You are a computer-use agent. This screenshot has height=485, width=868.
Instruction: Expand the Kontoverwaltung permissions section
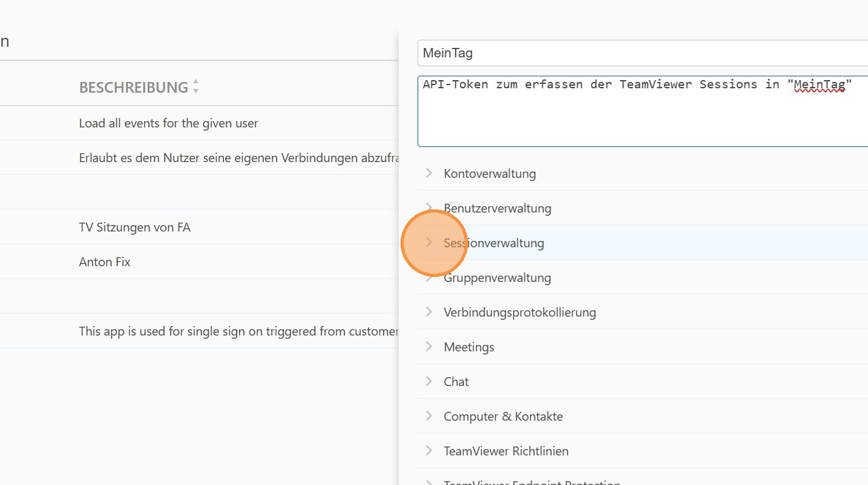tap(490, 173)
